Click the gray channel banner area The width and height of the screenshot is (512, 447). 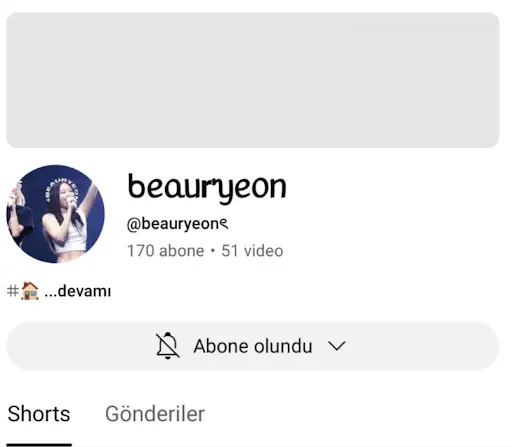(x=253, y=80)
